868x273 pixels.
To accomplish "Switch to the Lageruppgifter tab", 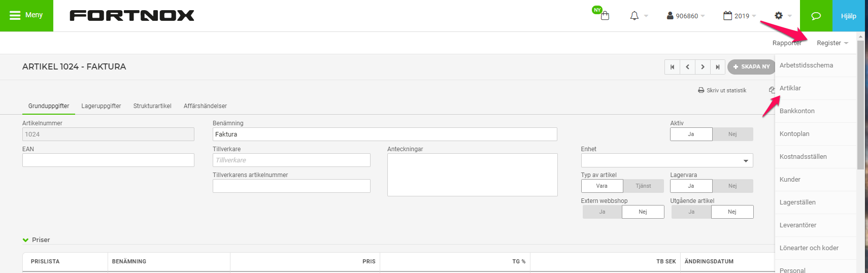I will [101, 106].
